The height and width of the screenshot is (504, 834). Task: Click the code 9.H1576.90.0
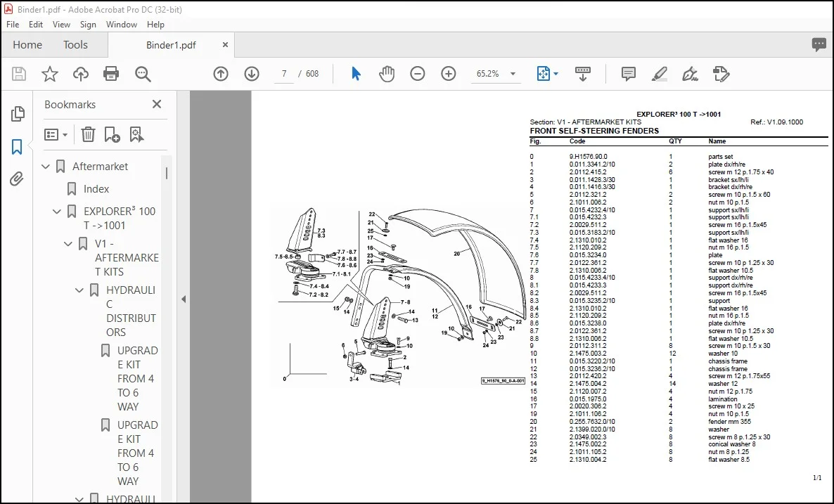tap(588, 157)
